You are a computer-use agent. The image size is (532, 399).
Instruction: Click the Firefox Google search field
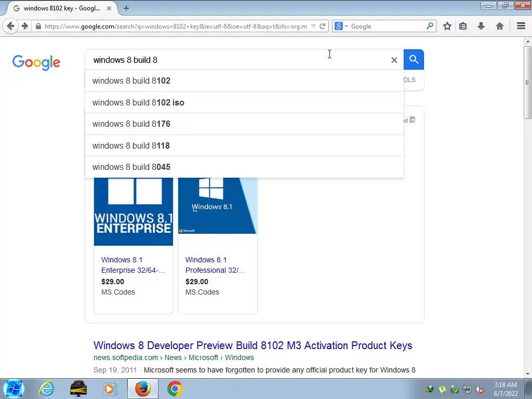(x=387, y=26)
